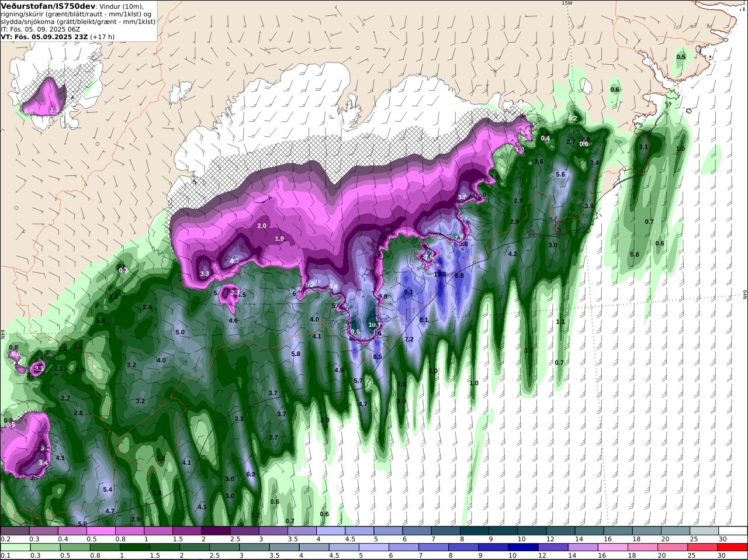Click the 4.6 precipitation value on the map
748x560 pixels.
pyautogui.click(x=233, y=320)
